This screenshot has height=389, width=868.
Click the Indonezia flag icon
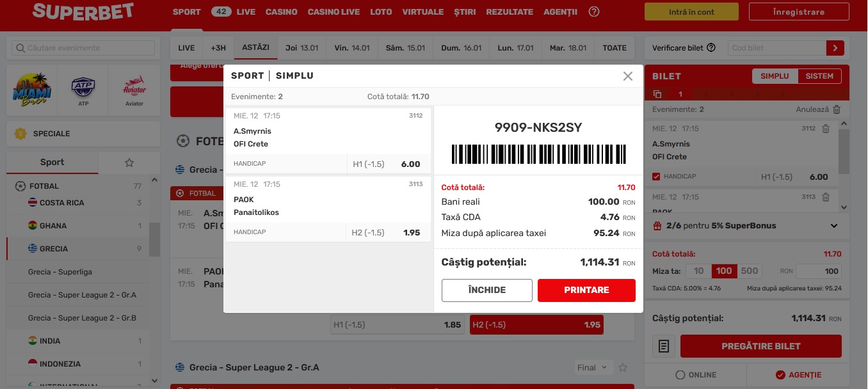[33, 364]
